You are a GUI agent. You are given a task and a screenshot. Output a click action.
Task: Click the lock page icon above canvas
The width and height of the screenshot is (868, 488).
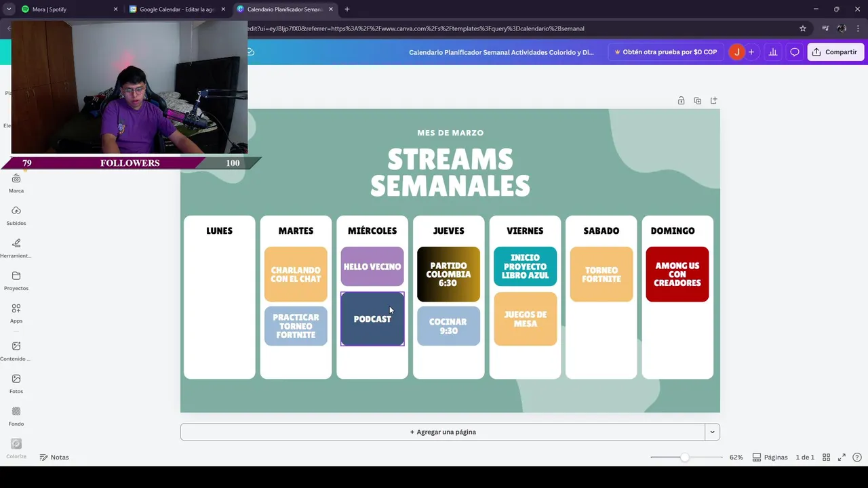681,100
